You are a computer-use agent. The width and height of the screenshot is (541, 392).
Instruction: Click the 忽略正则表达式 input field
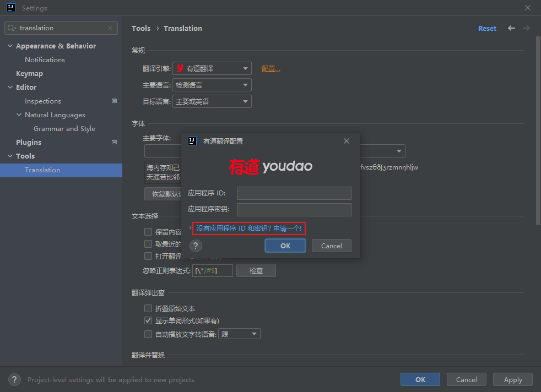tap(213, 271)
